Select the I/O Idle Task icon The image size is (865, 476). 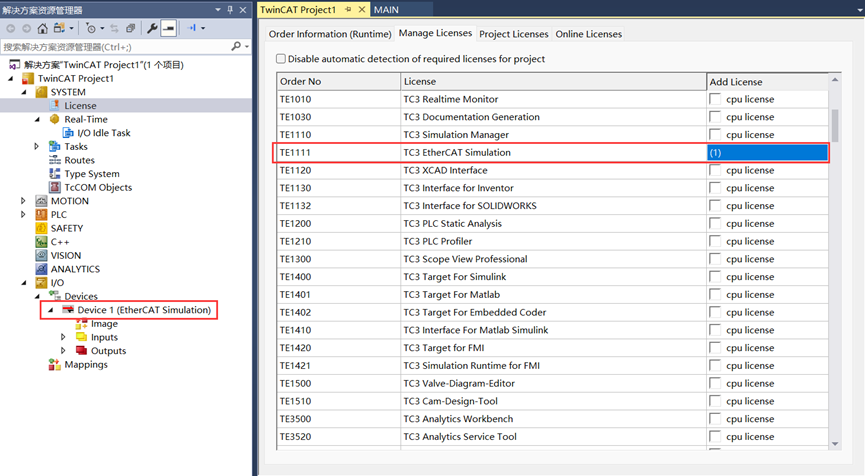coord(68,133)
